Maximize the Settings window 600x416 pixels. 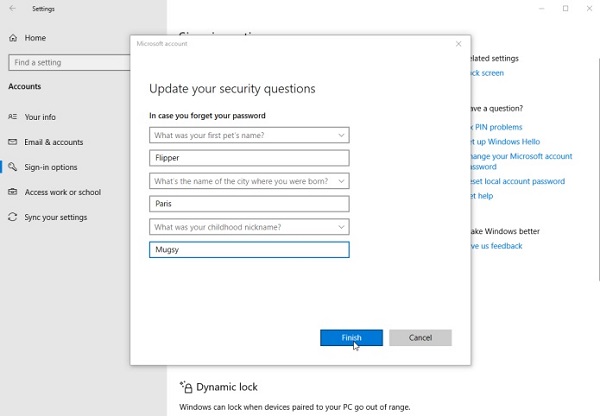(x=566, y=8)
